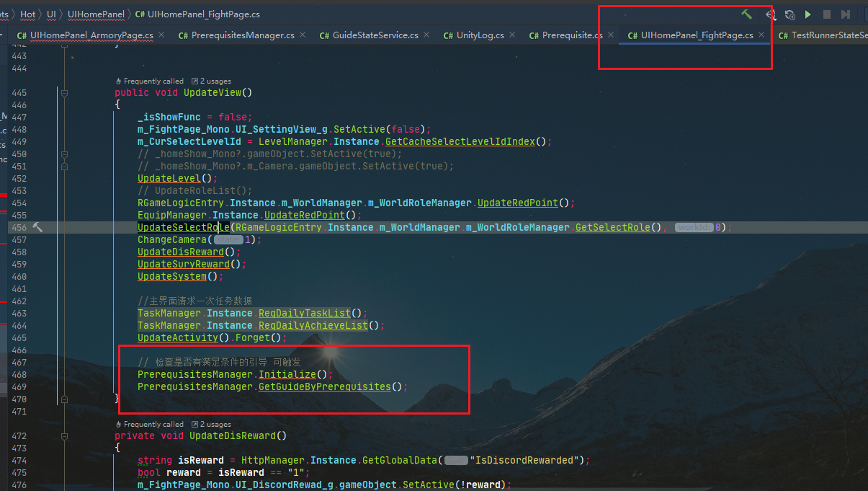The height and width of the screenshot is (491, 868).
Task: Switch to the PrerequisitesManager.cs tab
Action: point(242,35)
